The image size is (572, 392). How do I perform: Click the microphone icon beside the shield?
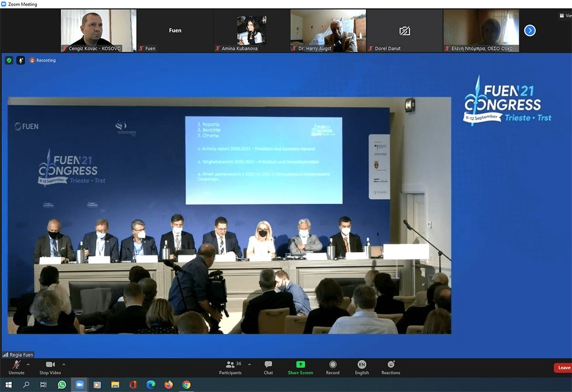click(20, 60)
